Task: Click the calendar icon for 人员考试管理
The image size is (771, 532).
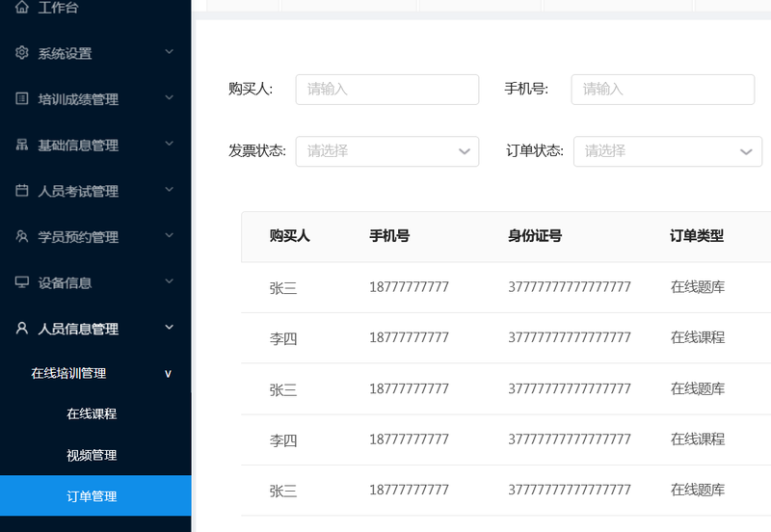Action: pyautogui.click(x=21, y=190)
